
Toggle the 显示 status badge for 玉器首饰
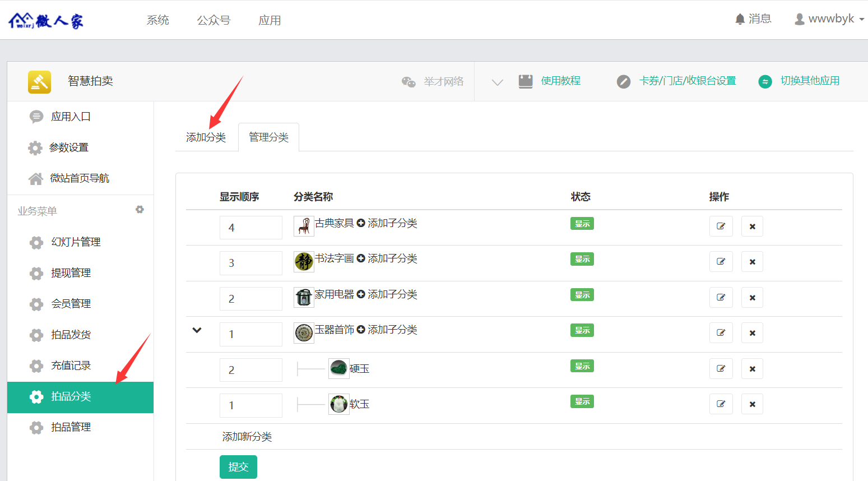click(582, 330)
